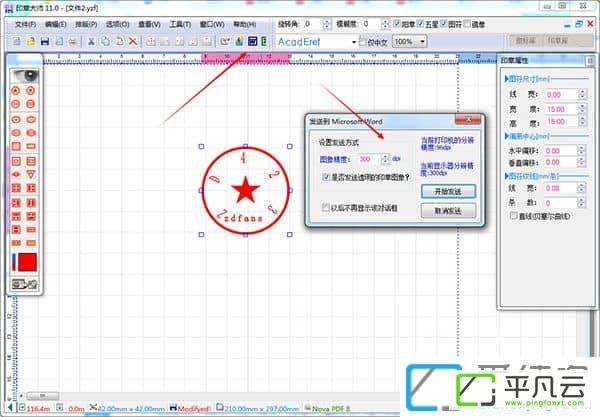
Task: Click the eye preview icon in shape palette
Action: tap(25, 76)
